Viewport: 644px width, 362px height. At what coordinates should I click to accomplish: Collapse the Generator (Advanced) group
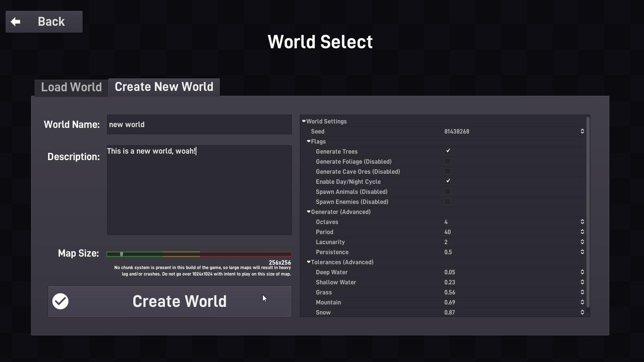(309, 212)
